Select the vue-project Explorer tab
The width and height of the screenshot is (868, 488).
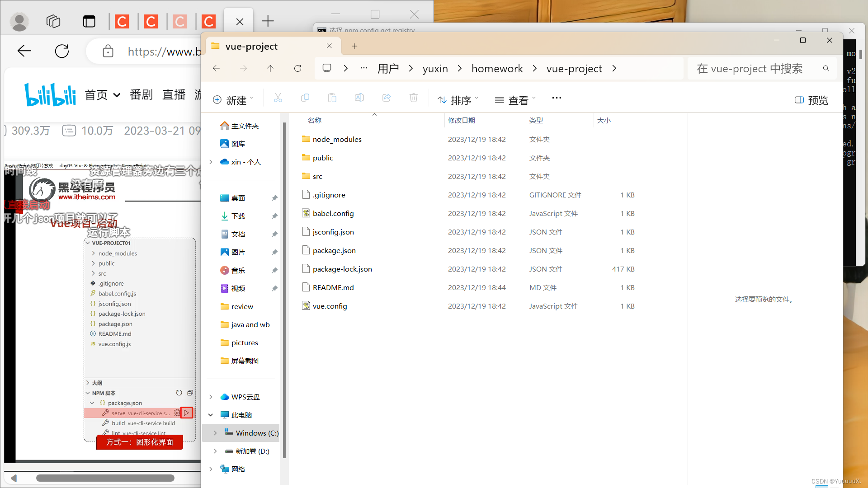[252, 46]
